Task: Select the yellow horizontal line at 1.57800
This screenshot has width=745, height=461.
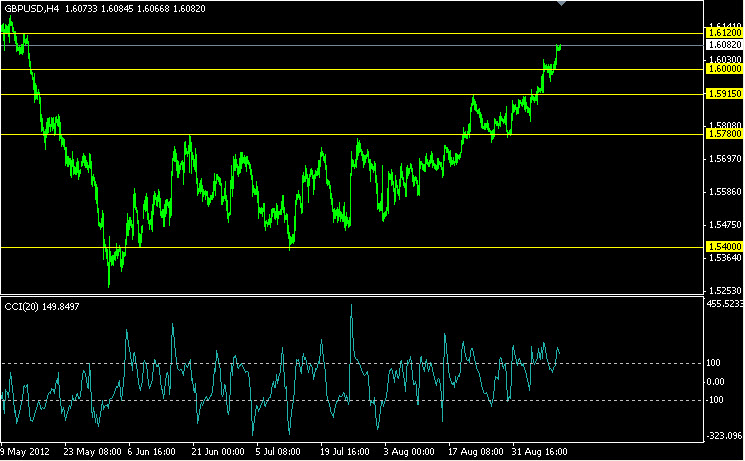Action: pyautogui.click(x=352, y=134)
